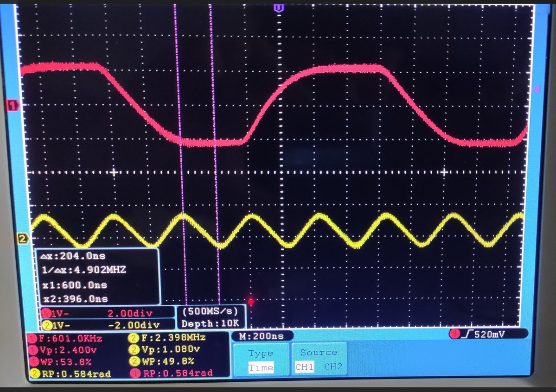
Task: Click the Depth:10K memory depth readout
Action: coord(211,324)
